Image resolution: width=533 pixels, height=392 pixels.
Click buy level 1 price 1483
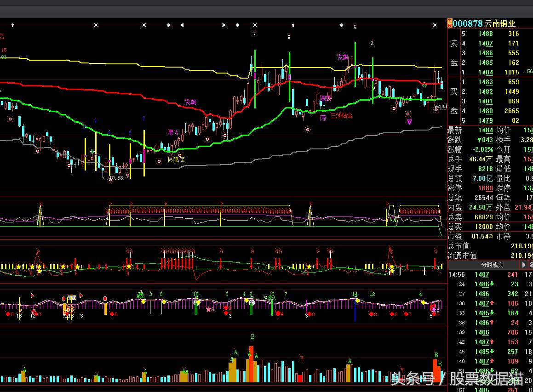point(486,82)
